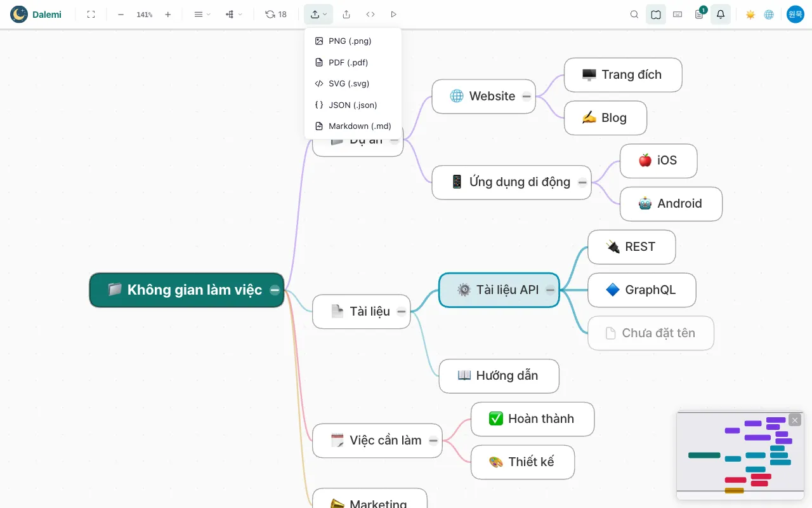Collapse the Tài liệu node
This screenshot has height=508, width=812.
402,311
